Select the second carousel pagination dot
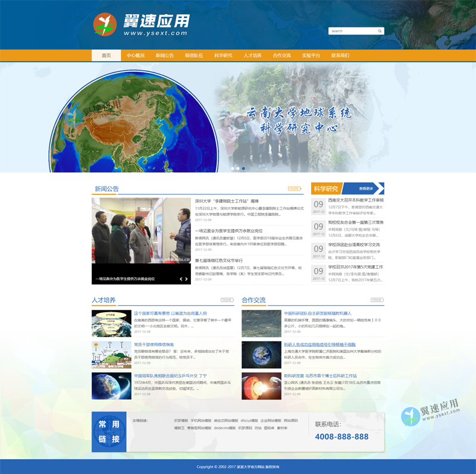This screenshot has height=474, width=476. pos(238,168)
